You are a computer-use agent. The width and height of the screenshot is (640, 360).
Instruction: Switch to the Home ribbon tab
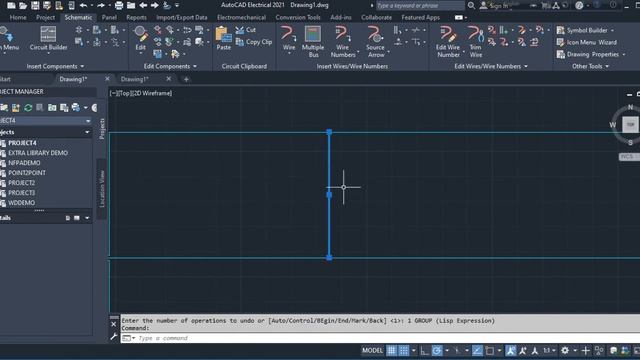[x=18, y=17]
